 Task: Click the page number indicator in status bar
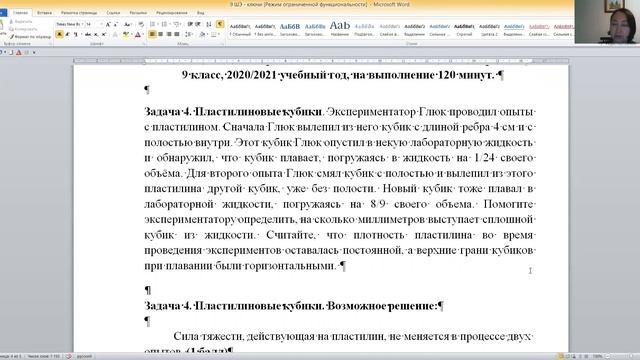coord(11,356)
